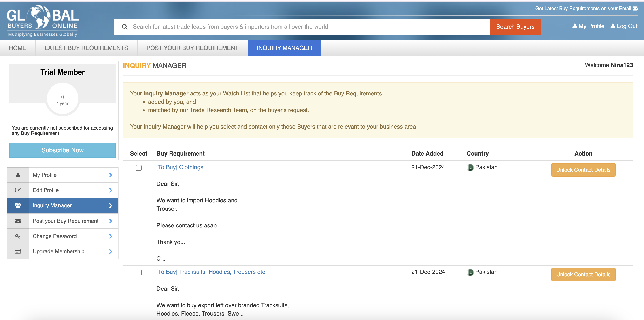This screenshot has width=644, height=320.
Task: Open the Change Password chevron arrow
Action: (111, 236)
